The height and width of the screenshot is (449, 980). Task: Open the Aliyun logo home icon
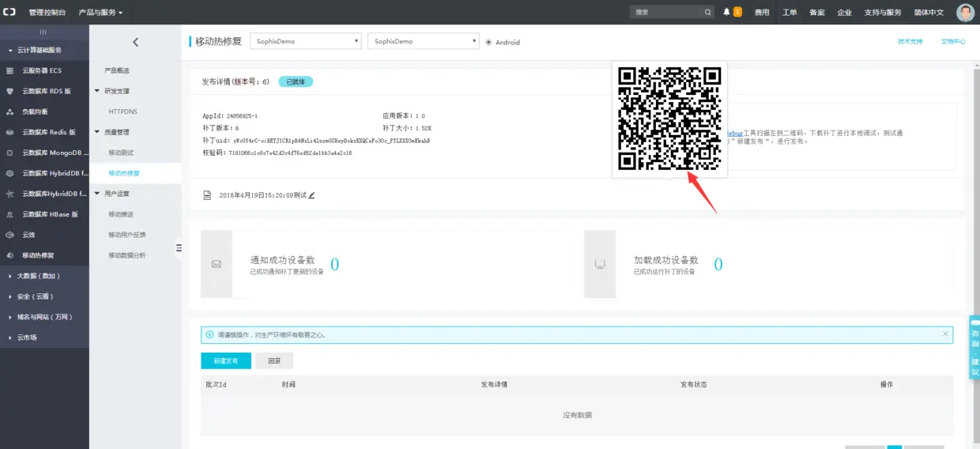point(9,12)
